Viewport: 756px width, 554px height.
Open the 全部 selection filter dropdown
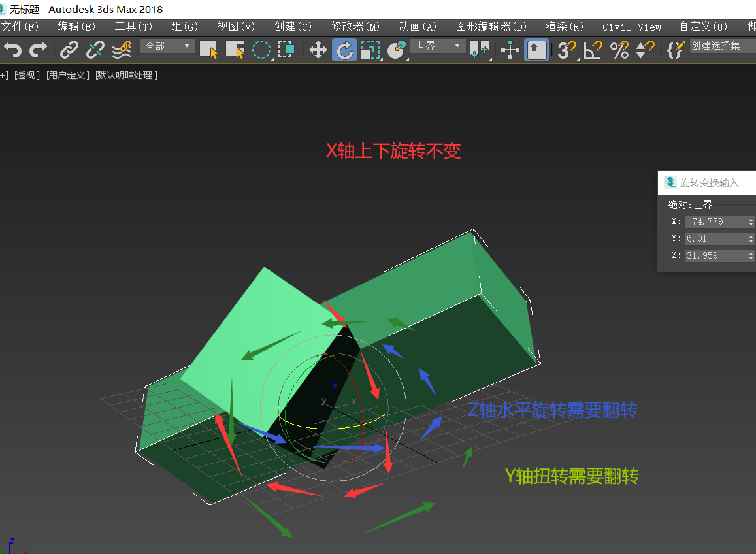point(167,46)
